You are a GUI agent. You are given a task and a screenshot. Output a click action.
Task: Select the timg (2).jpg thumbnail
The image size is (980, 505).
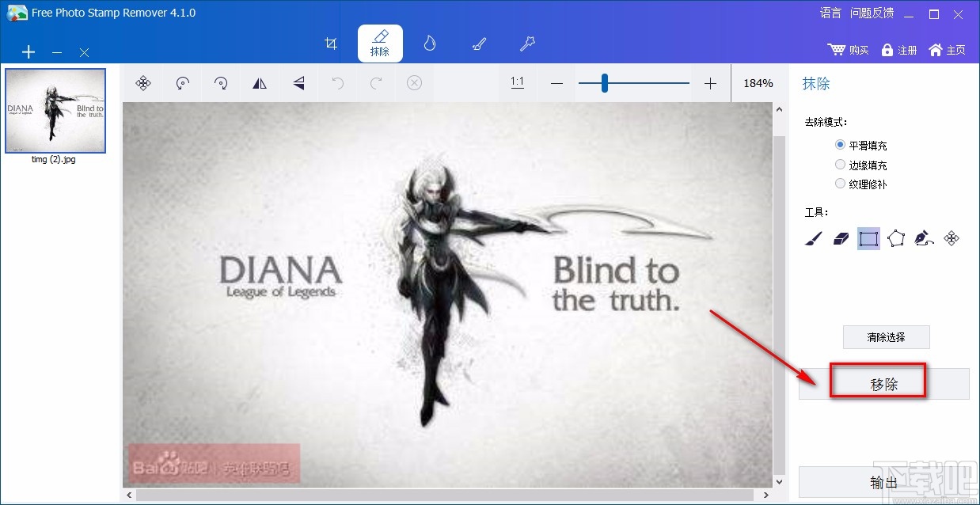tap(55, 111)
